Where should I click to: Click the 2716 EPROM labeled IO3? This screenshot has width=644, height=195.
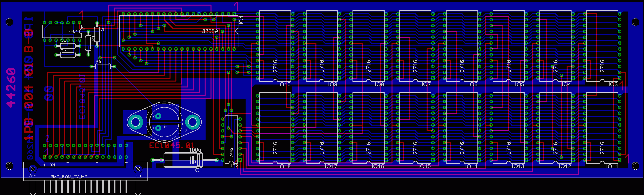(x=602, y=46)
